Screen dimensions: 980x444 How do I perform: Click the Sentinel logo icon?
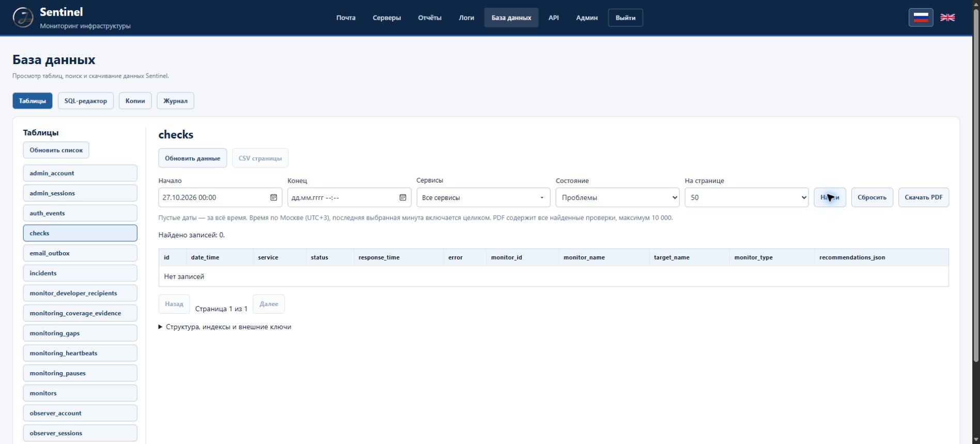[x=23, y=18]
